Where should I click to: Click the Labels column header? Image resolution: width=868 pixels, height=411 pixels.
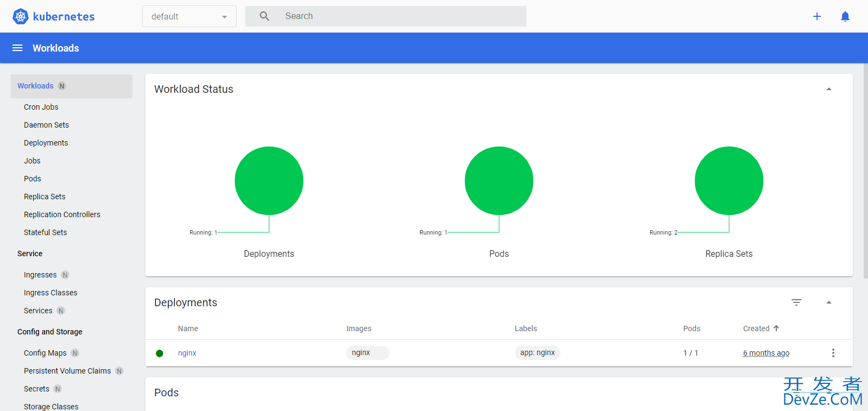tap(526, 328)
